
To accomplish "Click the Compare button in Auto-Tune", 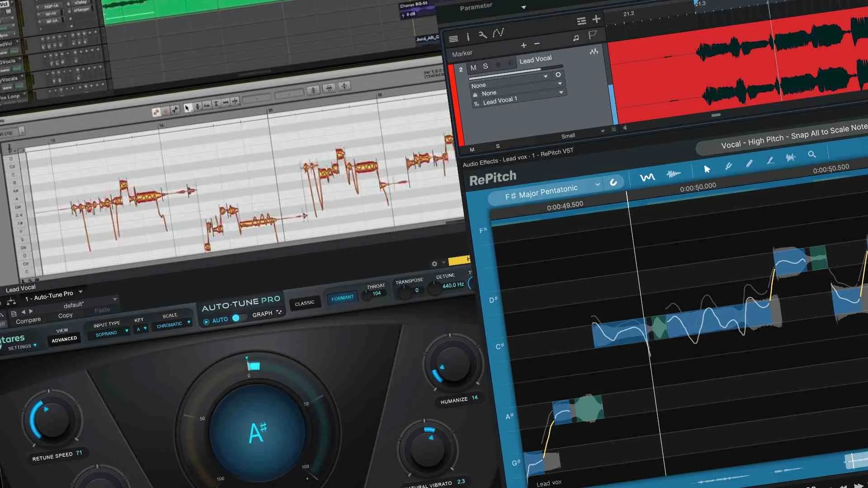I will [28, 320].
